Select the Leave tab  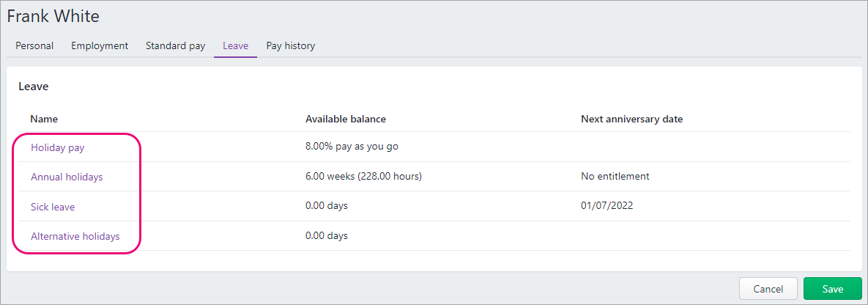click(235, 46)
